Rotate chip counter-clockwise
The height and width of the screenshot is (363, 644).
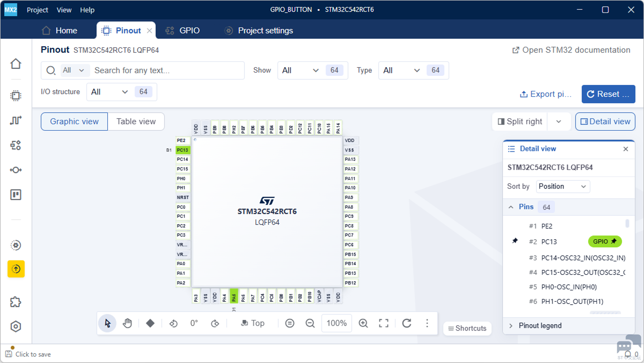tap(174, 323)
